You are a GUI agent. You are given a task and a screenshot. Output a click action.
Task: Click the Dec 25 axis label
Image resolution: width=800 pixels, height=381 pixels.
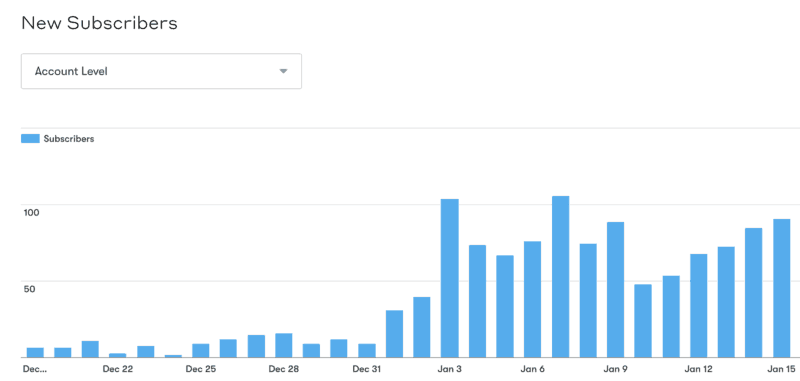pyautogui.click(x=201, y=369)
